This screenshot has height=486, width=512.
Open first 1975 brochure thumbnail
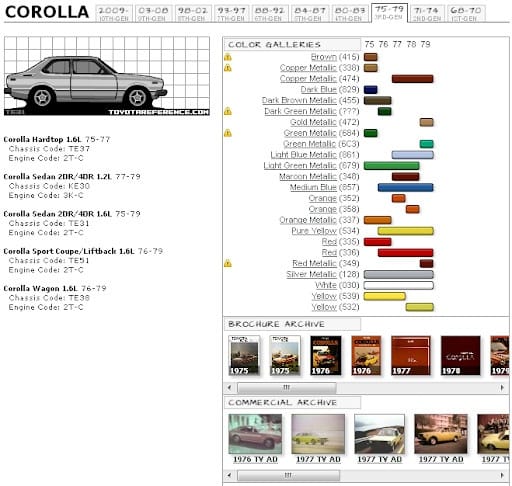click(x=244, y=355)
